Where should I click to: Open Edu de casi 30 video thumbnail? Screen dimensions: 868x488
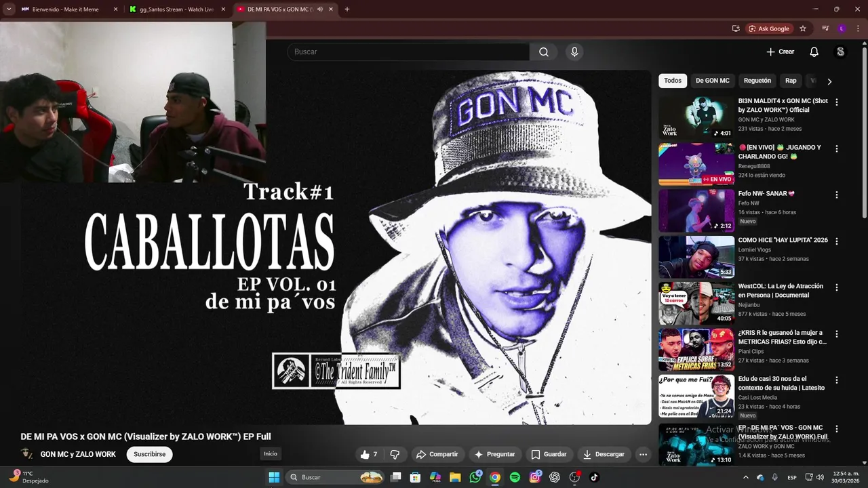coord(696,394)
